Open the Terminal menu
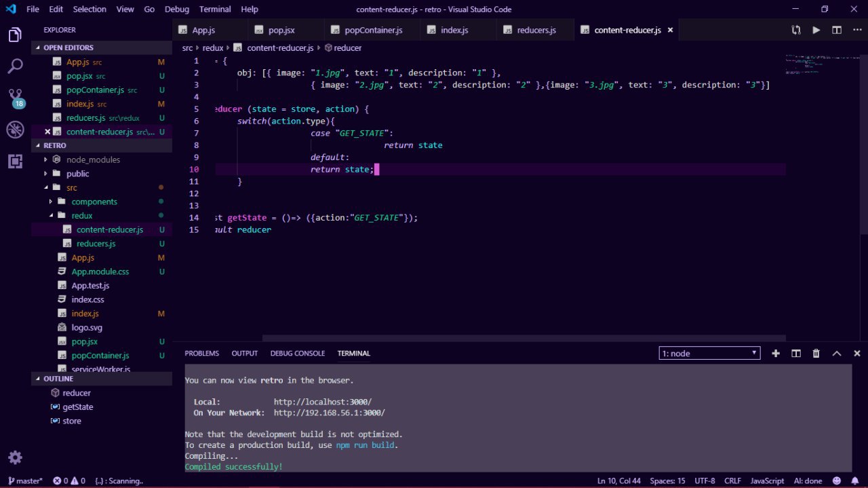The height and width of the screenshot is (488, 868). pyautogui.click(x=214, y=10)
